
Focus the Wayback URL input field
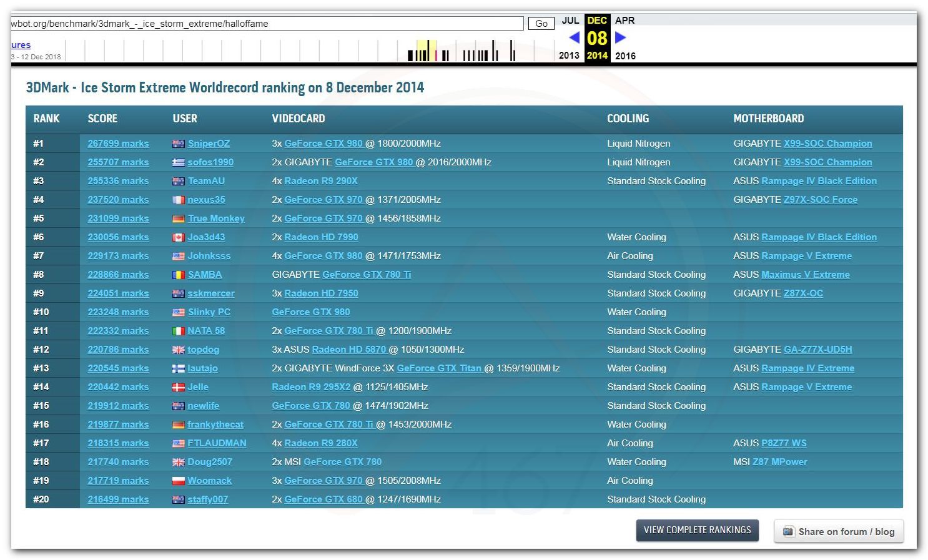[x=267, y=24]
